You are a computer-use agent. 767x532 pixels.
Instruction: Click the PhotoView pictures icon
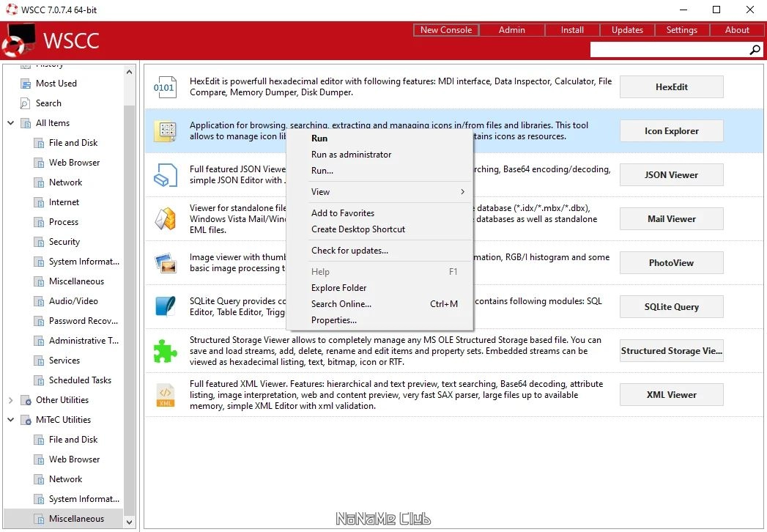(x=166, y=263)
